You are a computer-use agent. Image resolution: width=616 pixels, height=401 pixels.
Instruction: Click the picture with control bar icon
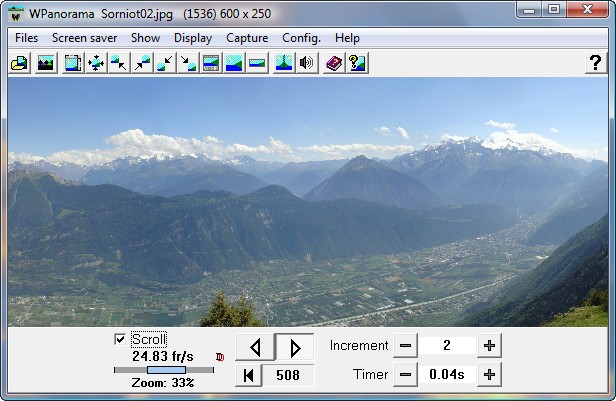[211, 63]
